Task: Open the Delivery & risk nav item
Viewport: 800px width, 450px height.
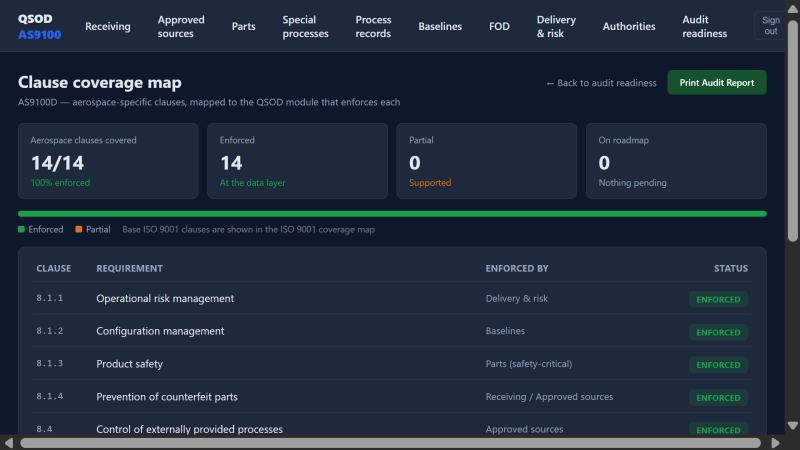Action: click(x=556, y=27)
